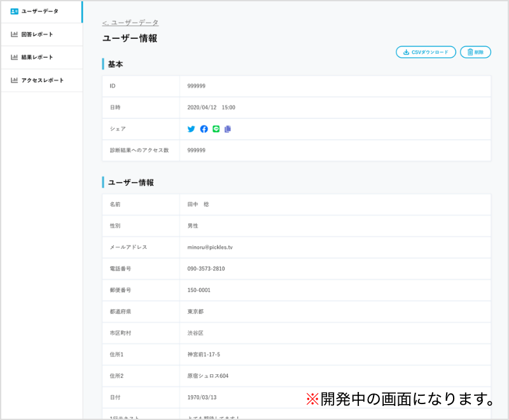Select the ID value 999999
The image size is (509, 420).
click(197, 86)
